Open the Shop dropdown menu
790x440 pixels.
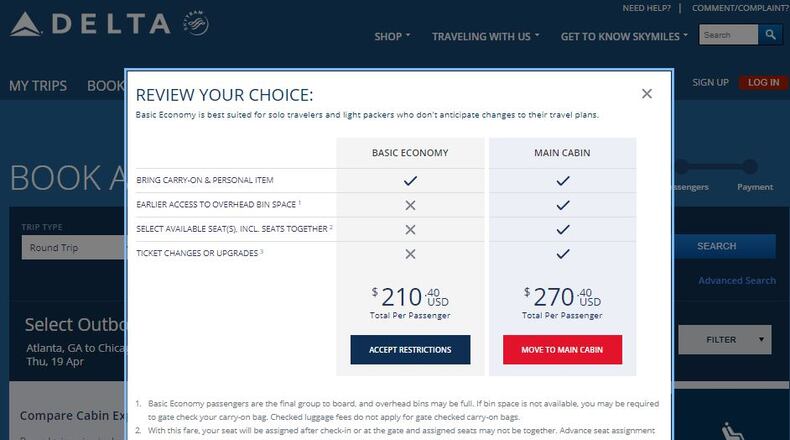point(392,37)
